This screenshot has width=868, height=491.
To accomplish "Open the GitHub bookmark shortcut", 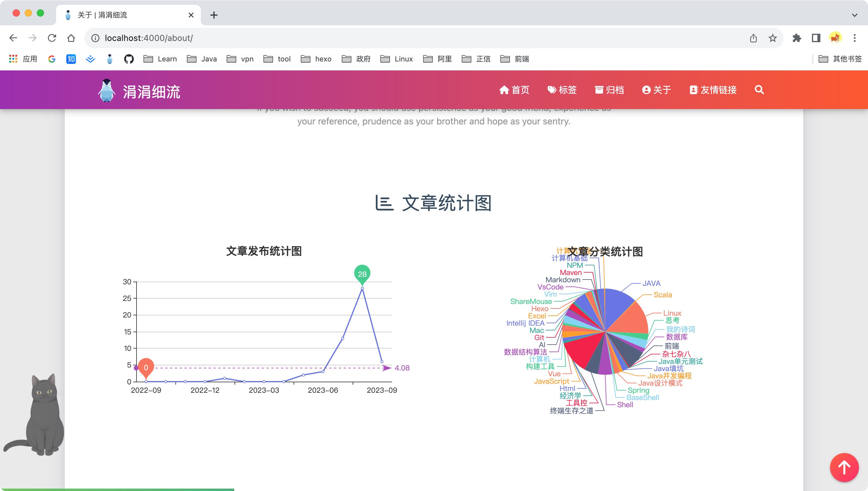I will [x=128, y=59].
